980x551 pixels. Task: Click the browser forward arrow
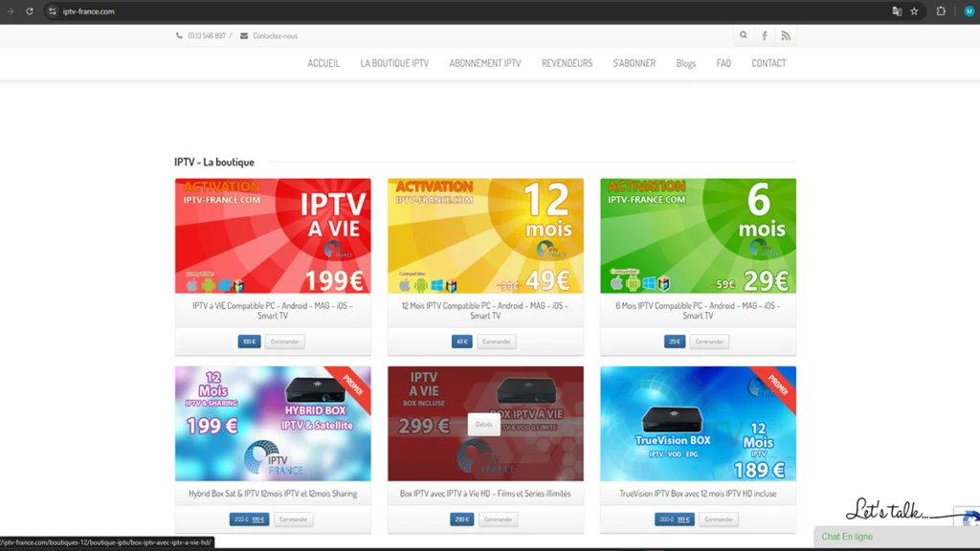(11, 11)
